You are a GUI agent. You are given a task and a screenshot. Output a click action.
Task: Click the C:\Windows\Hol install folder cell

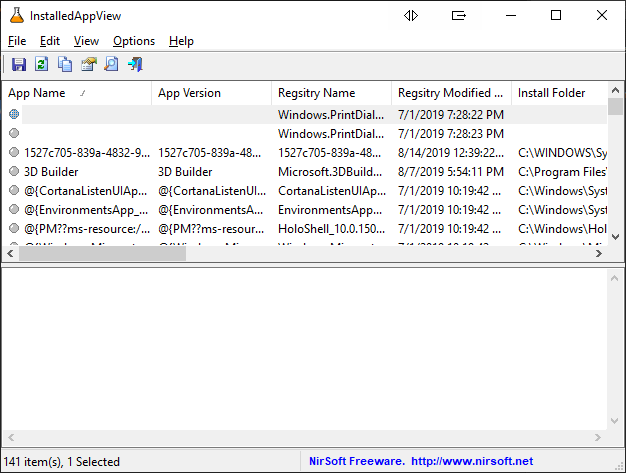coord(562,229)
